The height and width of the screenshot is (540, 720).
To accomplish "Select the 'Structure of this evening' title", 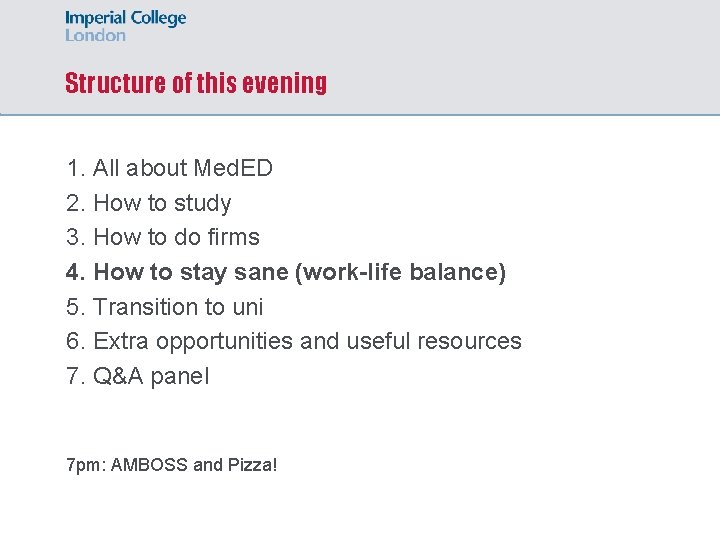I will [x=196, y=83].
